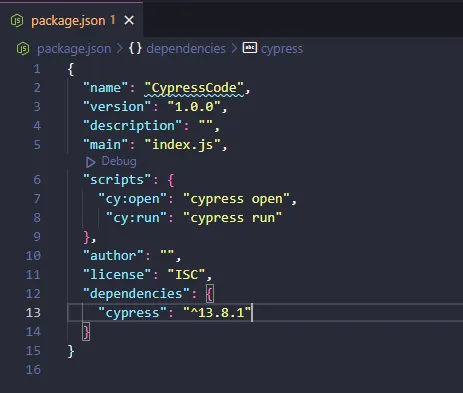Close the package.json tab
Viewport: 463px width, 393px height.
pyautogui.click(x=129, y=21)
